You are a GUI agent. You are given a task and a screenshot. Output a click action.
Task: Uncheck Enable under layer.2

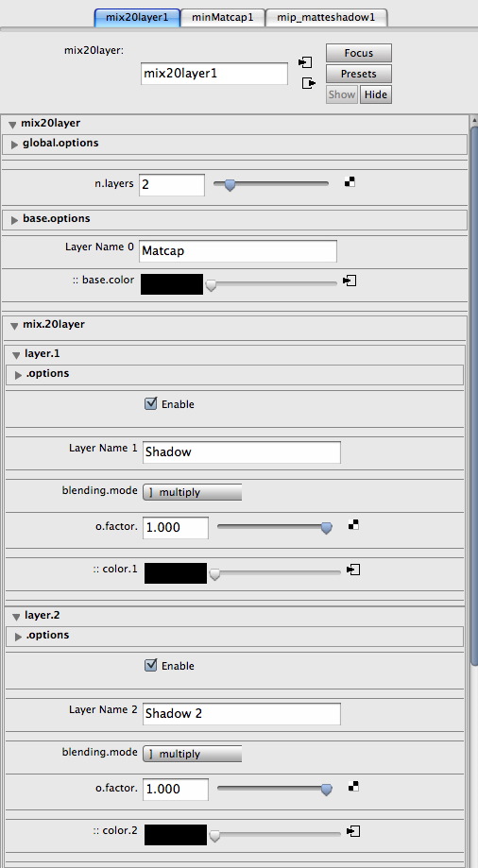(x=150, y=665)
